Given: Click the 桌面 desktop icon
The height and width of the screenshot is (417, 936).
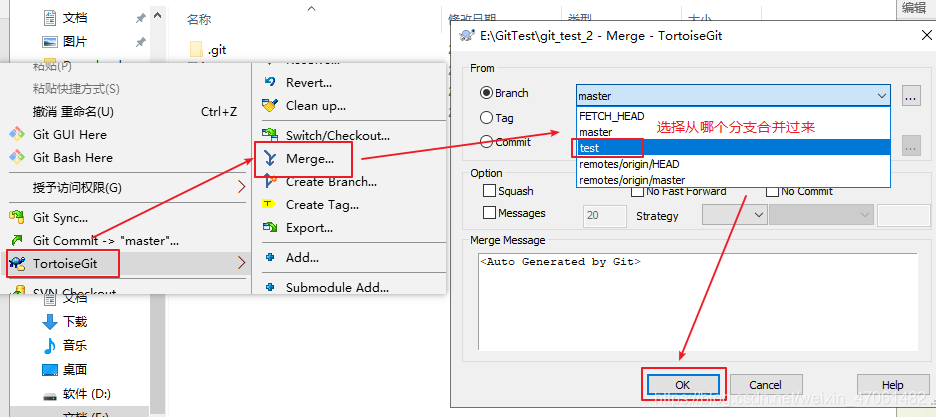Looking at the screenshot, I should coord(50,370).
